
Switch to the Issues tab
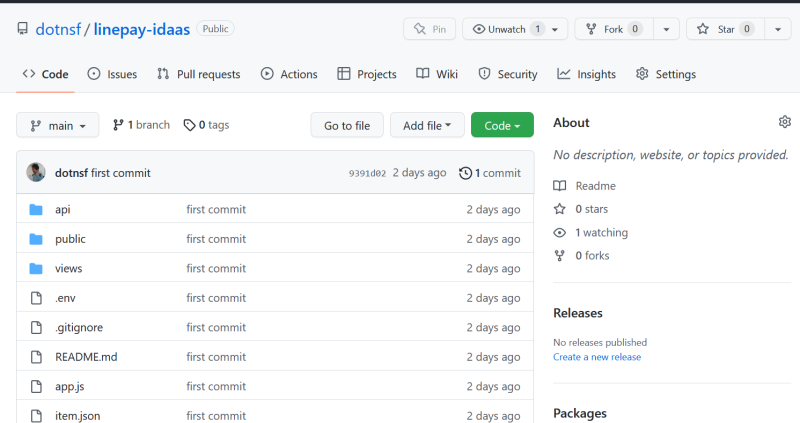coord(112,74)
